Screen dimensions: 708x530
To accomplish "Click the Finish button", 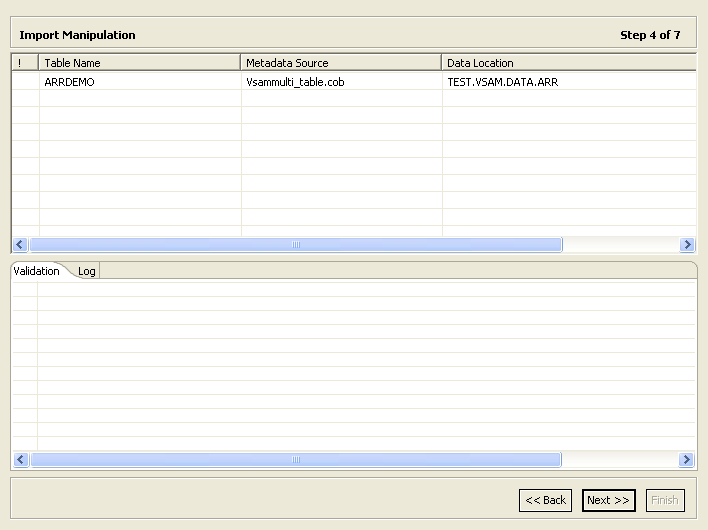I will click(664, 500).
